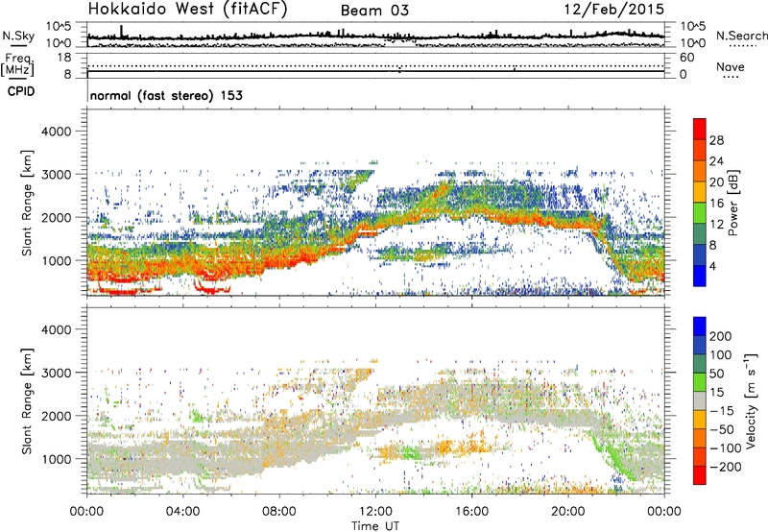Click the 'Freq. [MHz]' axis label
The height and width of the screenshot is (532, 768).
[18, 64]
